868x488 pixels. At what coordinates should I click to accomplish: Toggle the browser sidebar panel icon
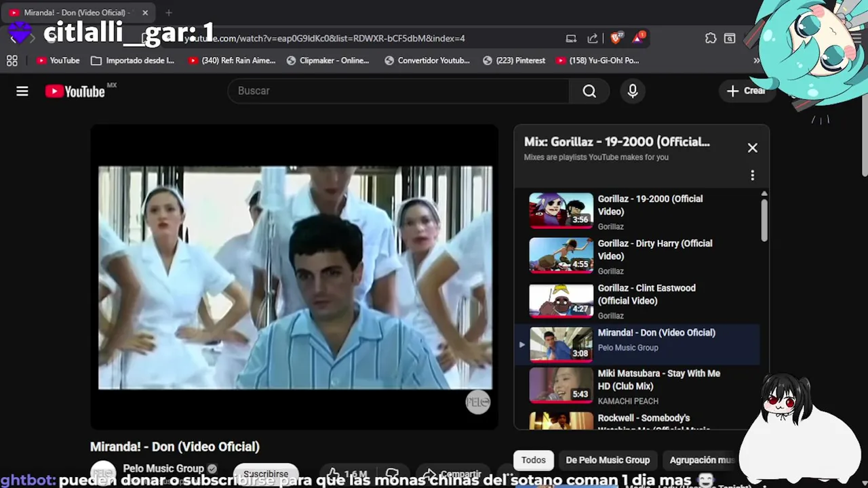[x=730, y=39]
